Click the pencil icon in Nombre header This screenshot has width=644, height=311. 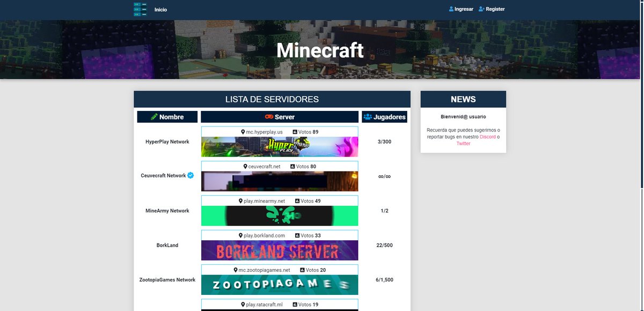[x=154, y=117]
